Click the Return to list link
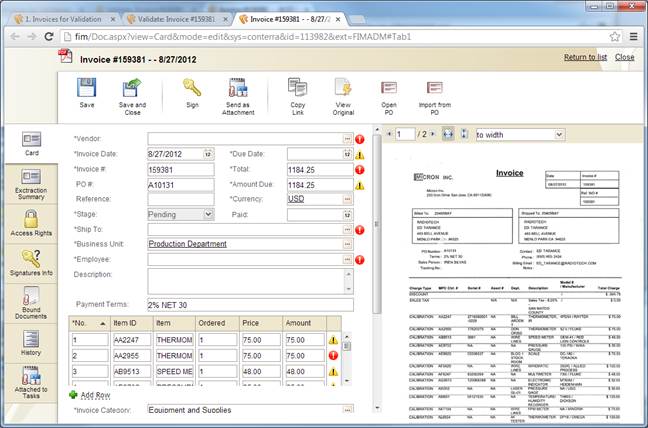Image resolution: width=648 pixels, height=428 pixels. [585, 57]
